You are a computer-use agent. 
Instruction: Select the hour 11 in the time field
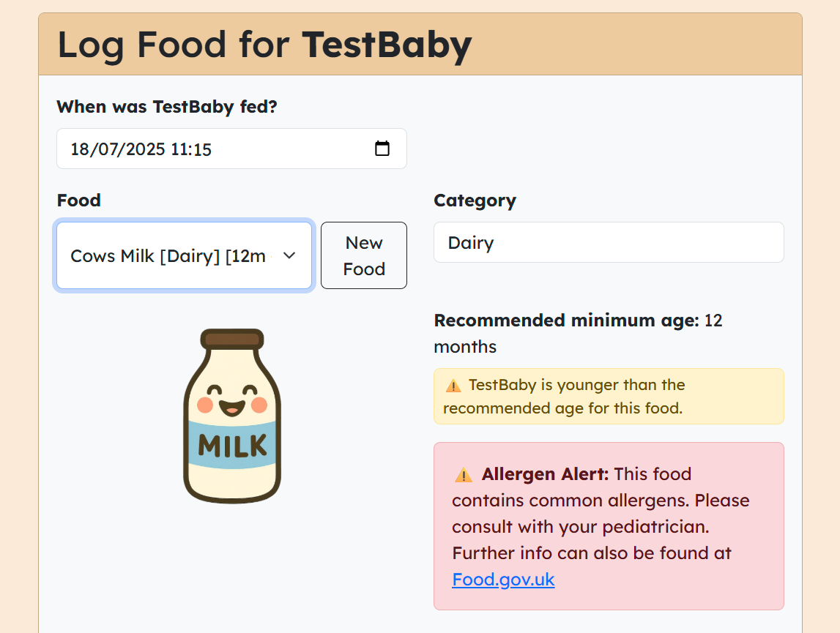point(178,149)
